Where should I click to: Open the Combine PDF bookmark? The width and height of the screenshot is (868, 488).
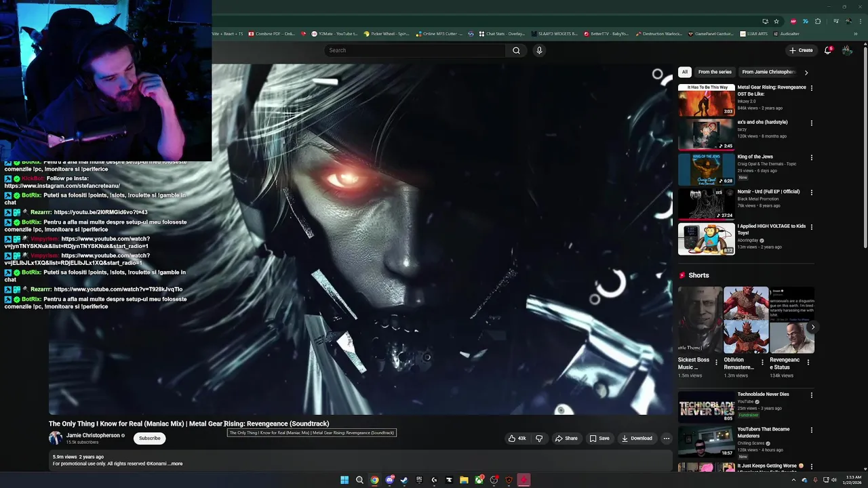click(272, 34)
